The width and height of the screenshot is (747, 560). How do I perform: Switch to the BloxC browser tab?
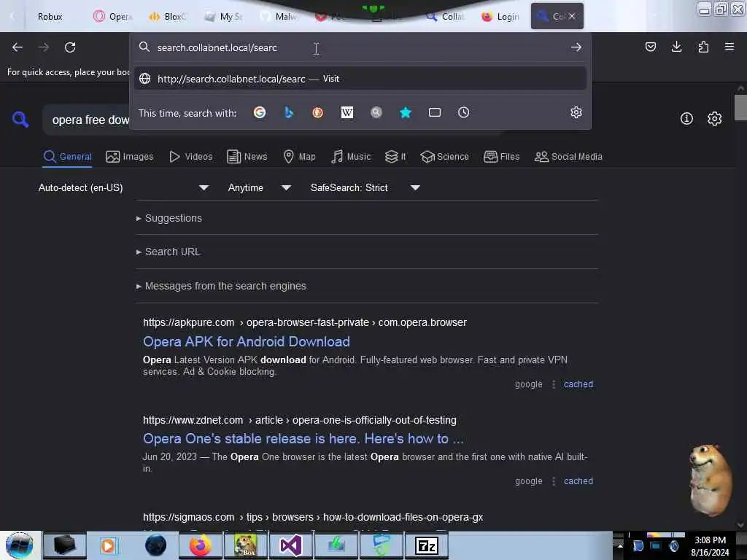(168, 17)
